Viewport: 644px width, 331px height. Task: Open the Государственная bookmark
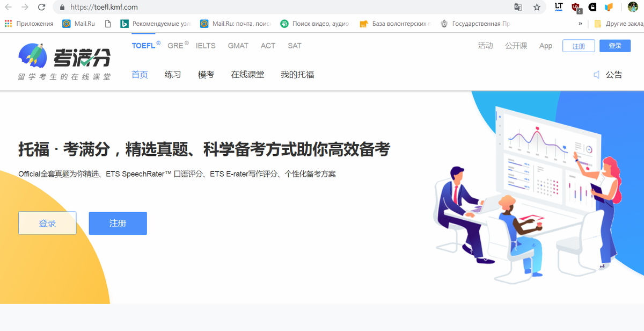(475, 24)
